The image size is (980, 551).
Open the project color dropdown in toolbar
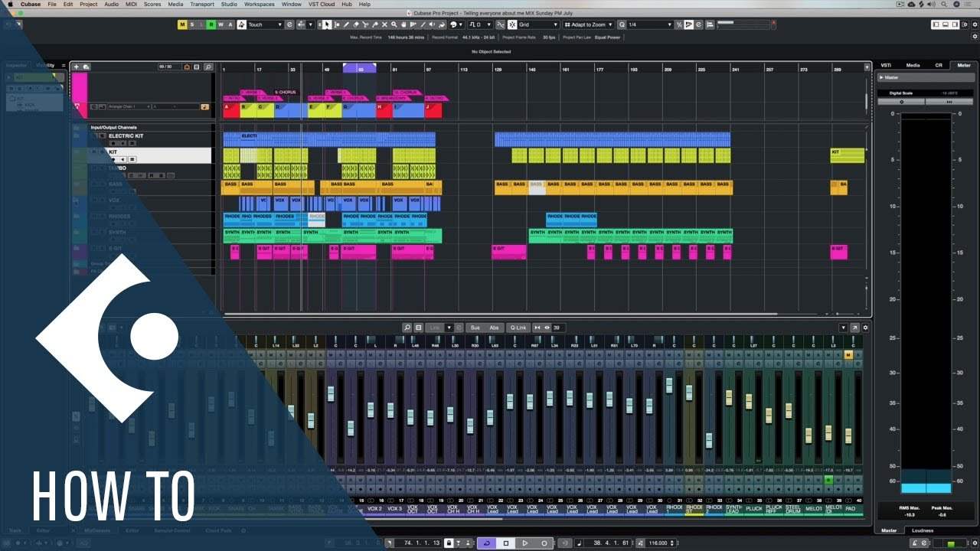[x=460, y=24]
